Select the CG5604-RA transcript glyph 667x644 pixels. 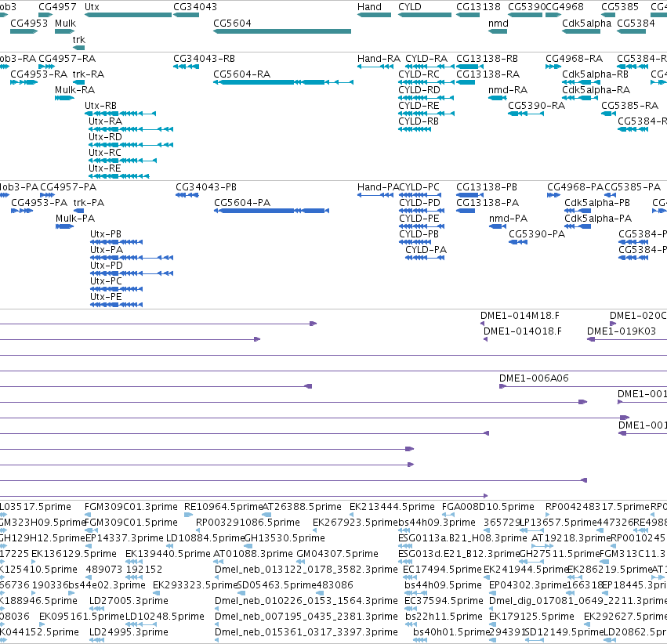(x=283, y=82)
